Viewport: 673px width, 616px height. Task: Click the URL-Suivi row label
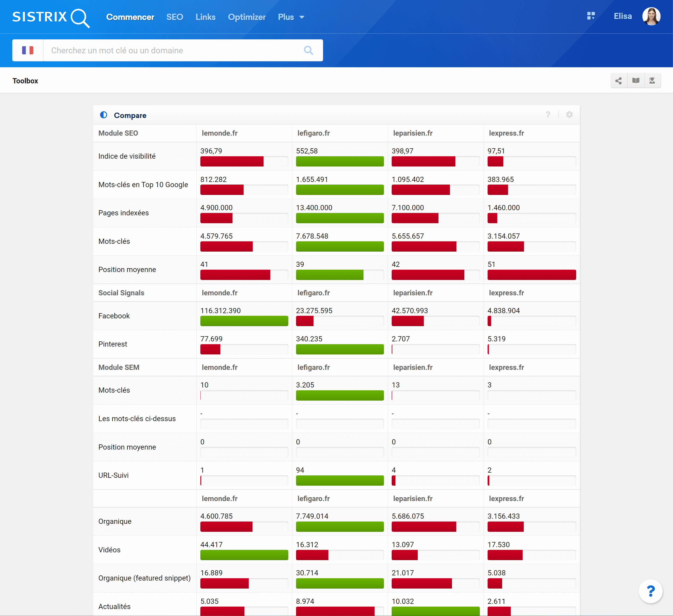pyautogui.click(x=113, y=475)
